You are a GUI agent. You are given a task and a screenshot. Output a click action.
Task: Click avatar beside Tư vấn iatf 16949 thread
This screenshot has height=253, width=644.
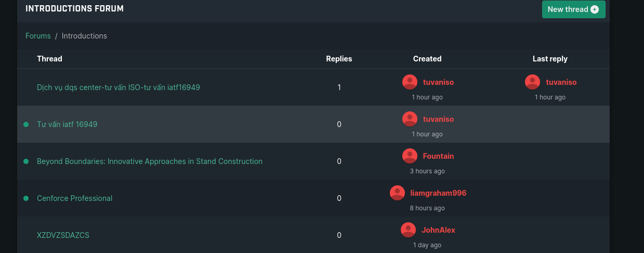tap(410, 119)
